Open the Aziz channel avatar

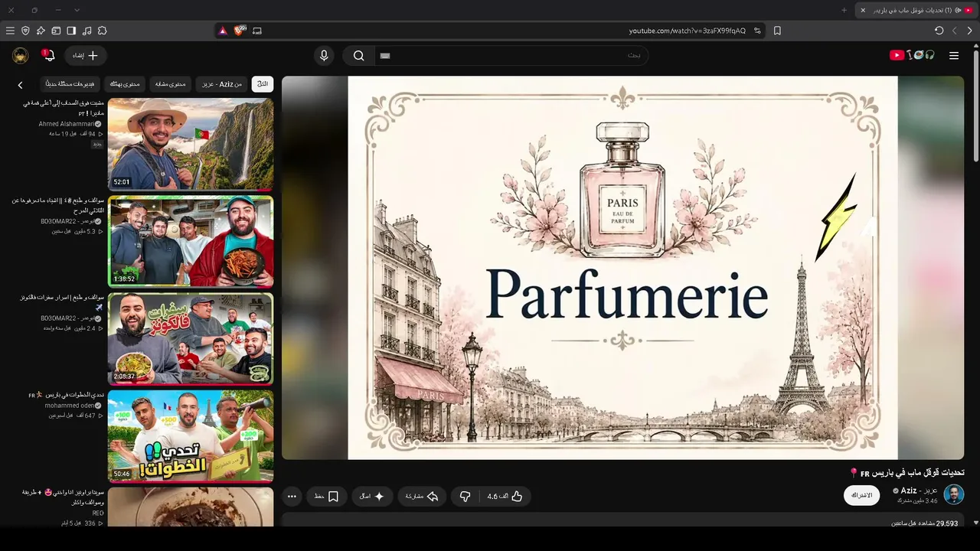click(954, 494)
